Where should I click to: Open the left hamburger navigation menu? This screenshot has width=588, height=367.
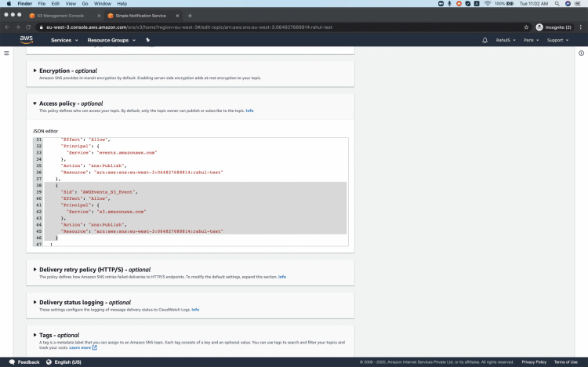pos(7,53)
